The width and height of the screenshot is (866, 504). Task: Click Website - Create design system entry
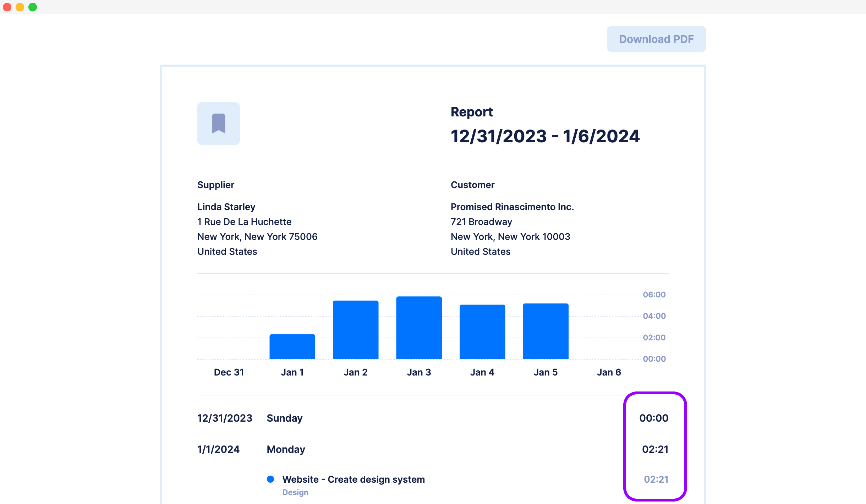coord(353,480)
